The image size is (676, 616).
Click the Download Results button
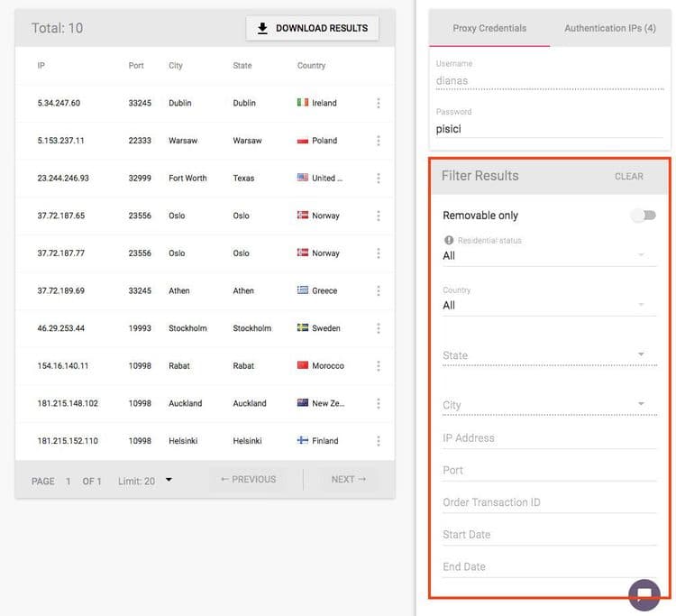click(x=312, y=28)
